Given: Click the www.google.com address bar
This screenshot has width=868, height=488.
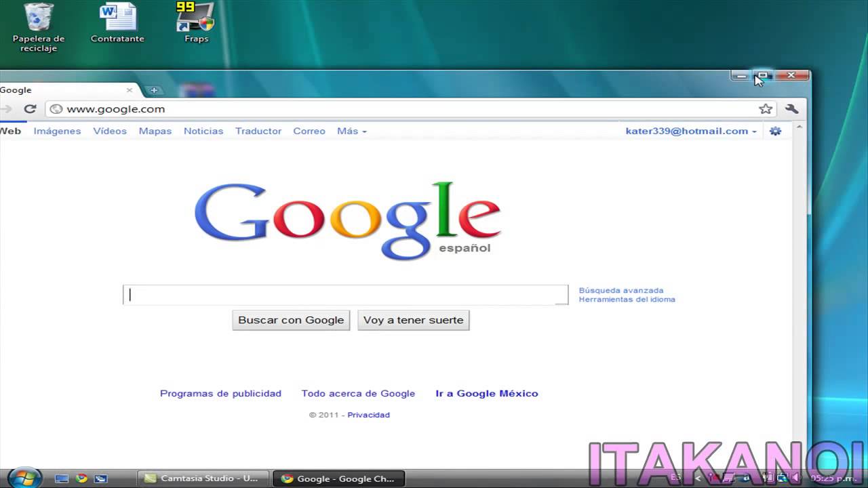Looking at the screenshot, I should [410, 109].
